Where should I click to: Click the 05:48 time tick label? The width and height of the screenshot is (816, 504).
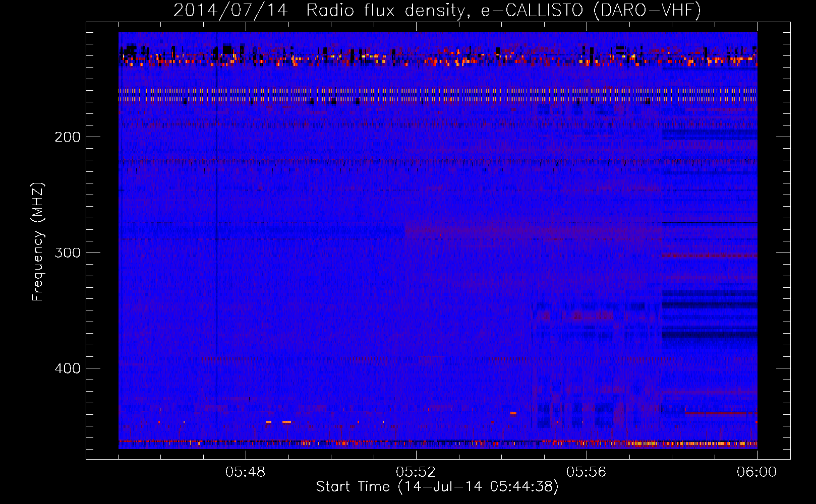click(246, 472)
